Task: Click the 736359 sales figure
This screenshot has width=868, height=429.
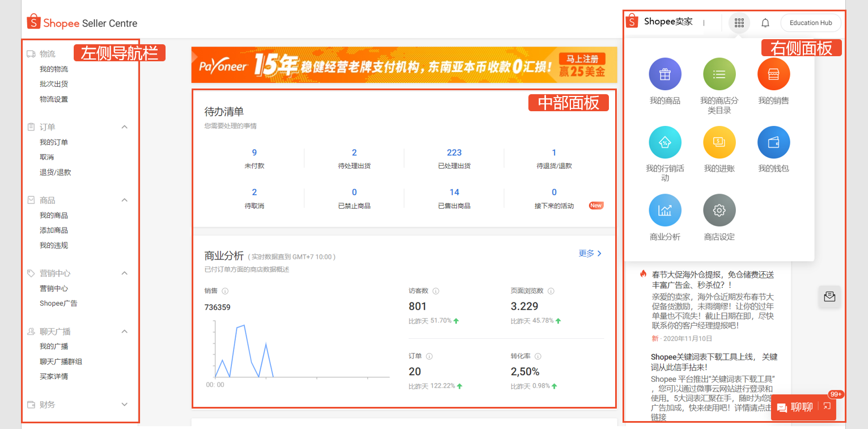Action: pos(217,308)
